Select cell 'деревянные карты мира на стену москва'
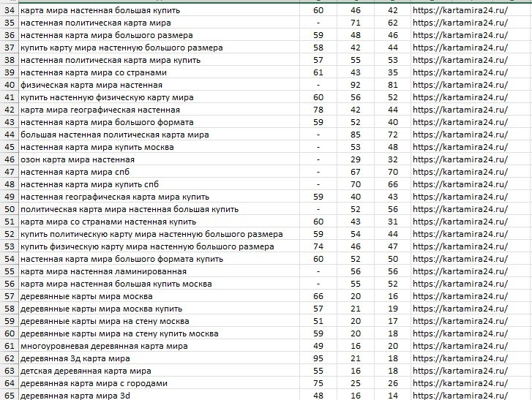This screenshot has height=400, width=532. pos(159,321)
